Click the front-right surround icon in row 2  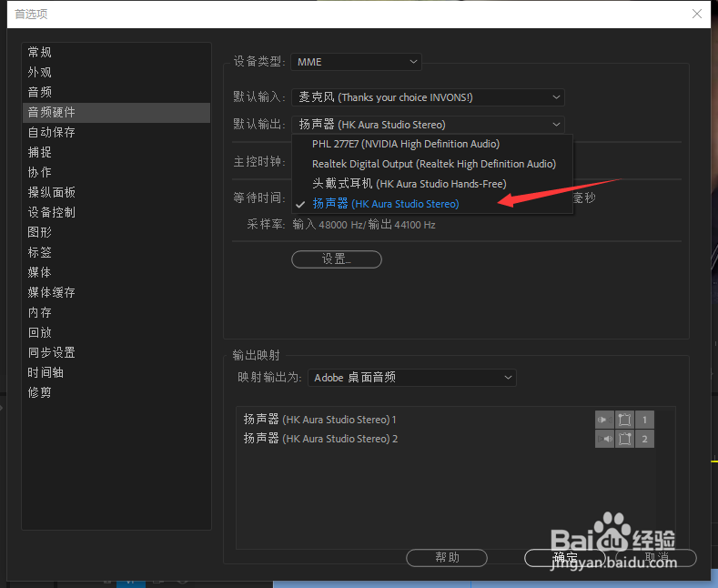[624, 439]
